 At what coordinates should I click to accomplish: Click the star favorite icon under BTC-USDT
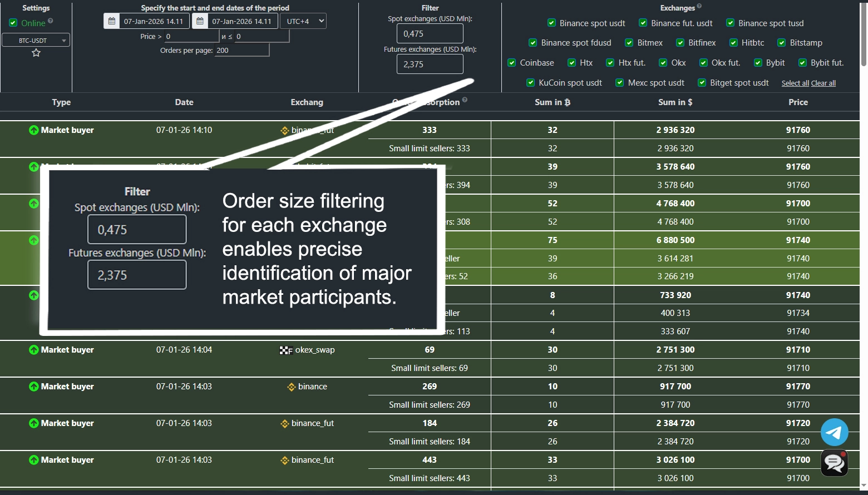pos(36,53)
